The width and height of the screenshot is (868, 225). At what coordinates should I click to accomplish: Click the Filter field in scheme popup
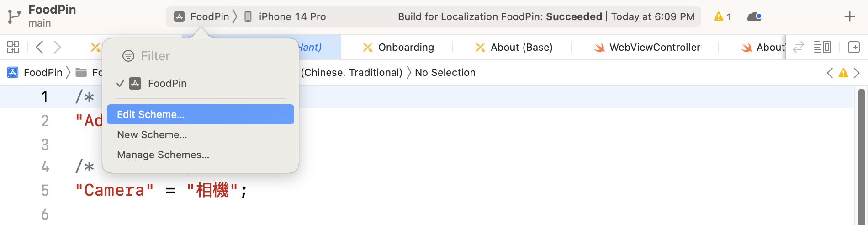[155, 56]
